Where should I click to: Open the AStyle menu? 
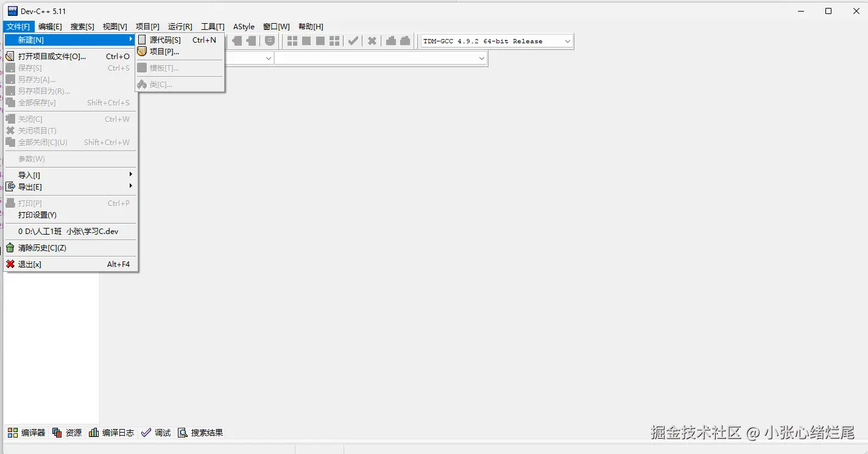244,27
